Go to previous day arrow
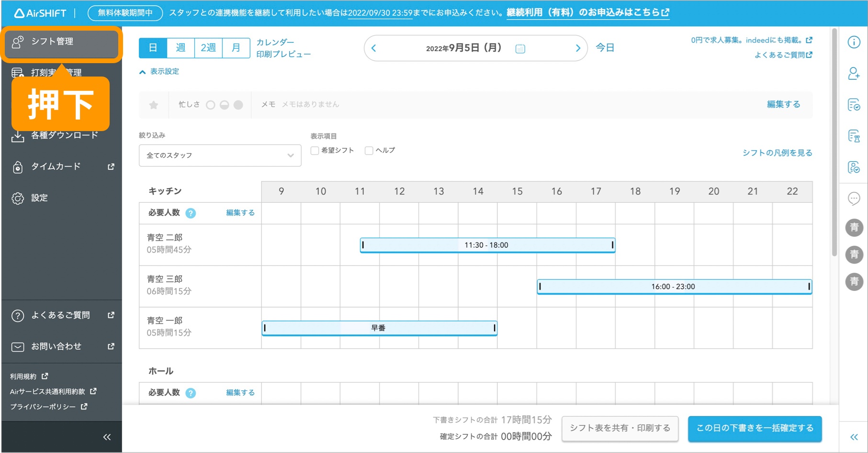 pos(374,48)
